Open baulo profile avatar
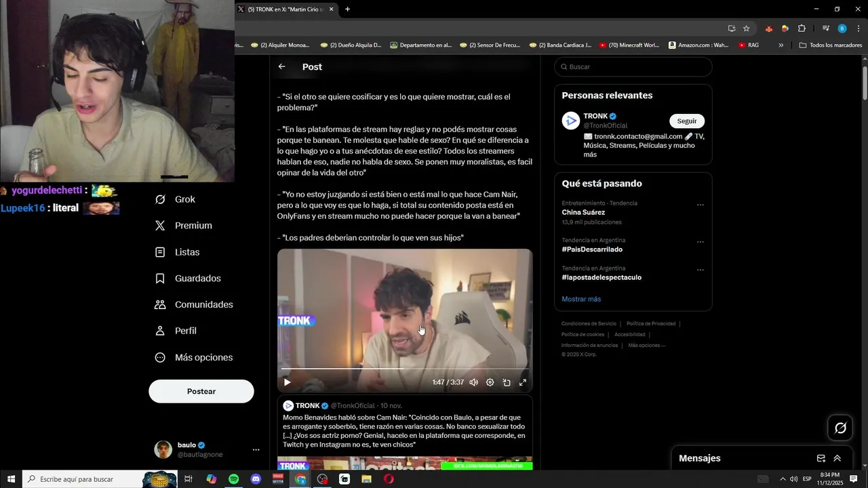This screenshot has width=868, height=488. pyautogui.click(x=163, y=449)
